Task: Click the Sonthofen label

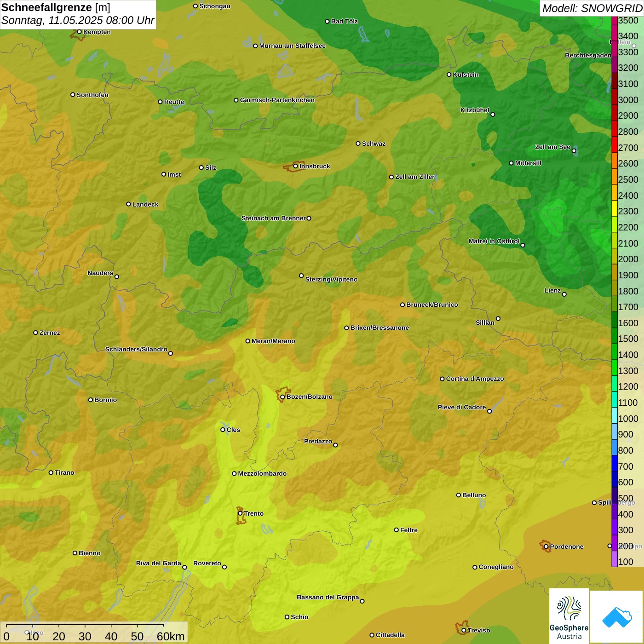Action: pyautogui.click(x=92, y=95)
